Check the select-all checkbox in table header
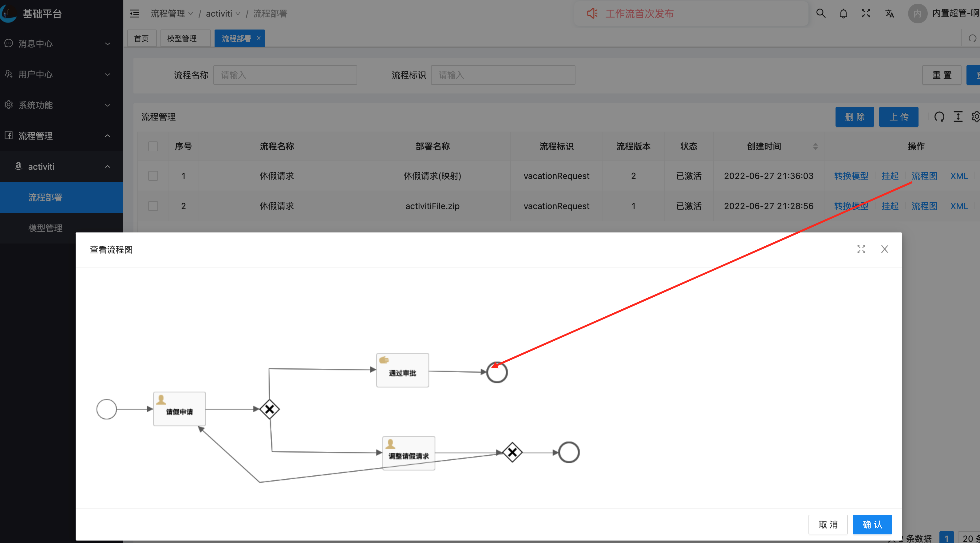The height and width of the screenshot is (543, 980). pos(153,146)
